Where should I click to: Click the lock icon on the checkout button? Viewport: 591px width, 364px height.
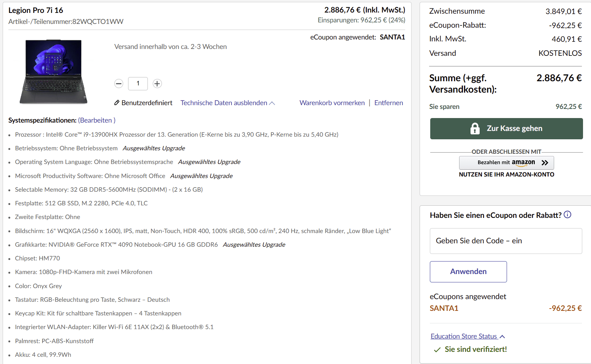475,129
